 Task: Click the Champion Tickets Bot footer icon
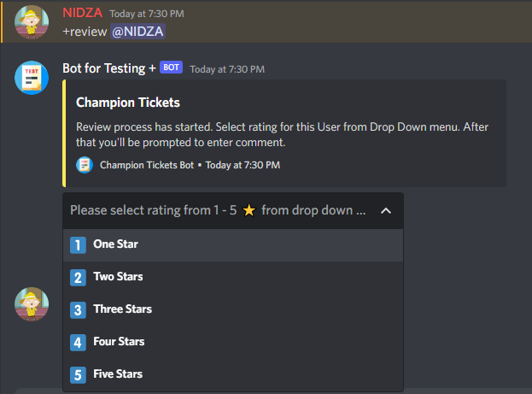tap(85, 165)
